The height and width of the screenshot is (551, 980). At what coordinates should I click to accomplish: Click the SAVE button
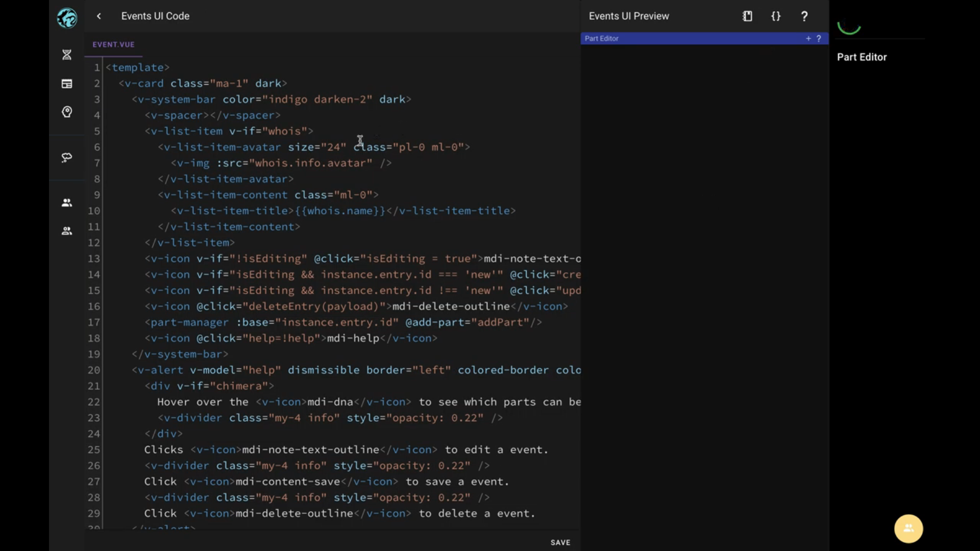click(x=560, y=542)
